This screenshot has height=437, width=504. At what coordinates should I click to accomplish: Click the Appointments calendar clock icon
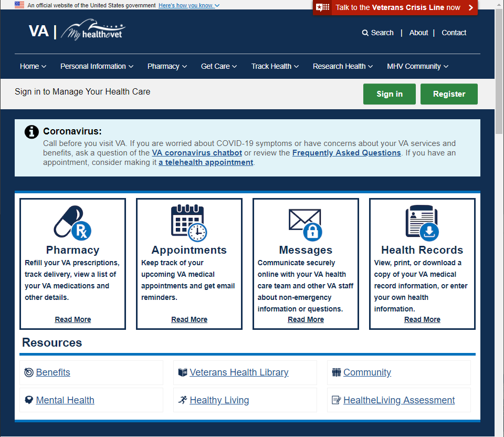pos(189,223)
